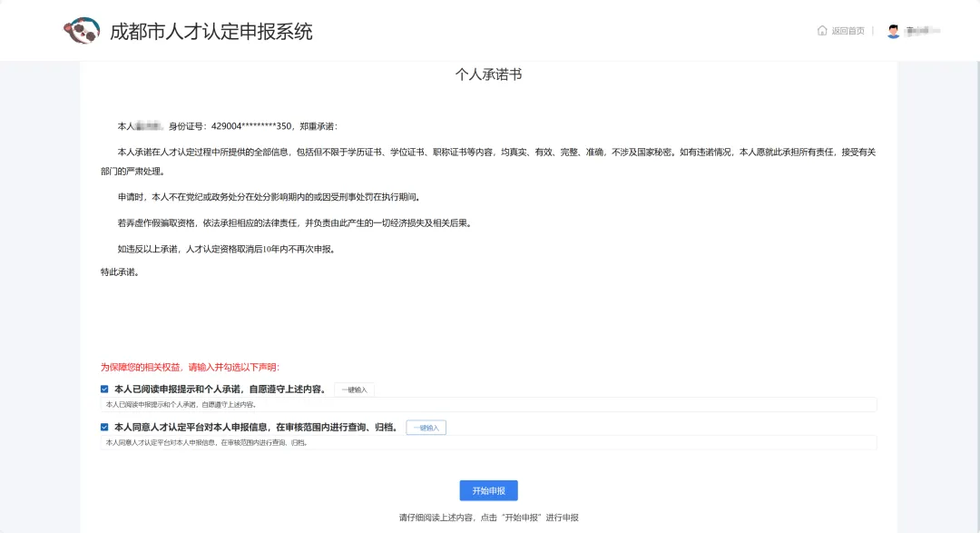Click the 开始申报 button
Image resolution: width=980 pixels, height=533 pixels.
(x=489, y=490)
